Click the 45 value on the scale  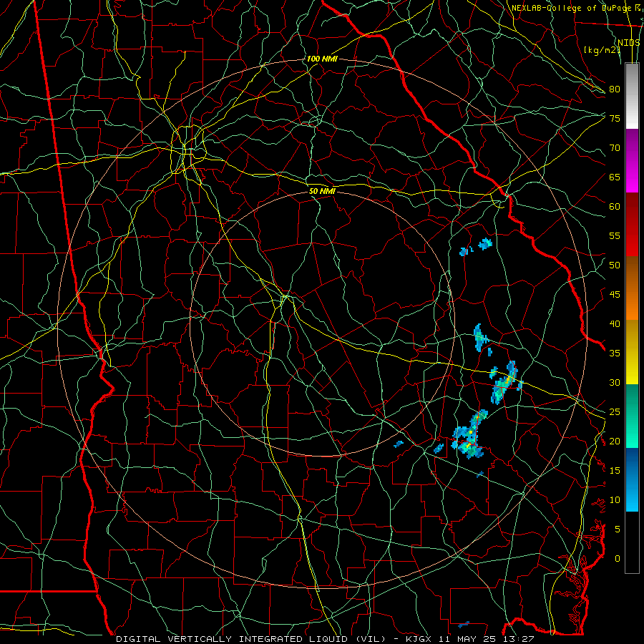(615, 295)
